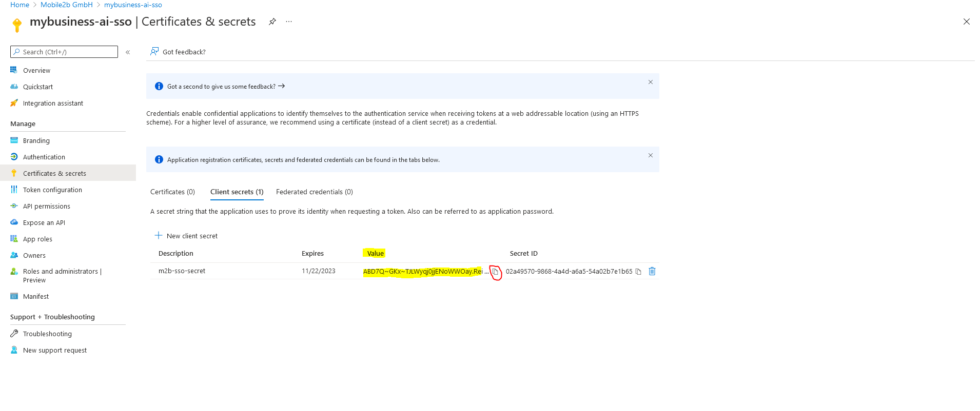Screen dimensions: 980x411
Task: Click the Home breadcrumb link
Action: point(19,5)
